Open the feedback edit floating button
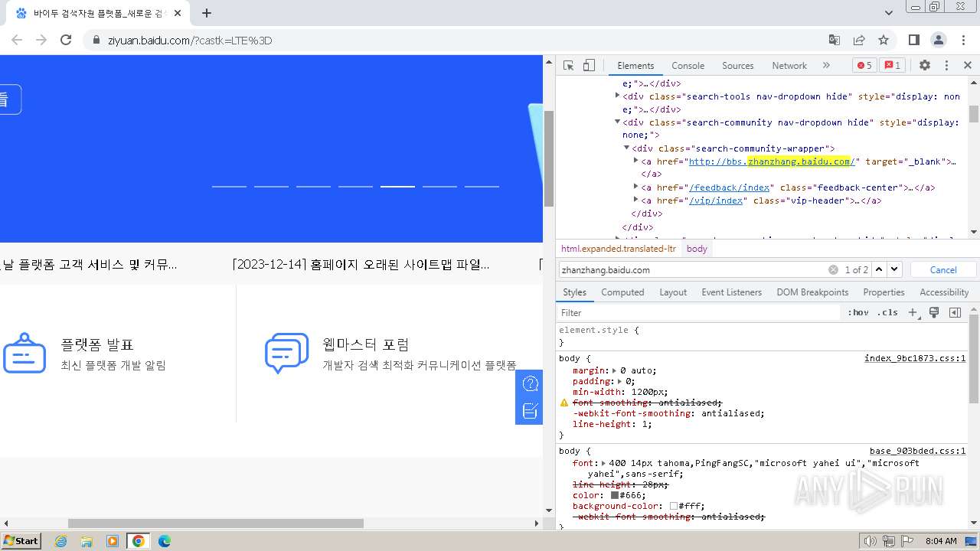Viewport: 980px width, 551px height. tap(530, 411)
